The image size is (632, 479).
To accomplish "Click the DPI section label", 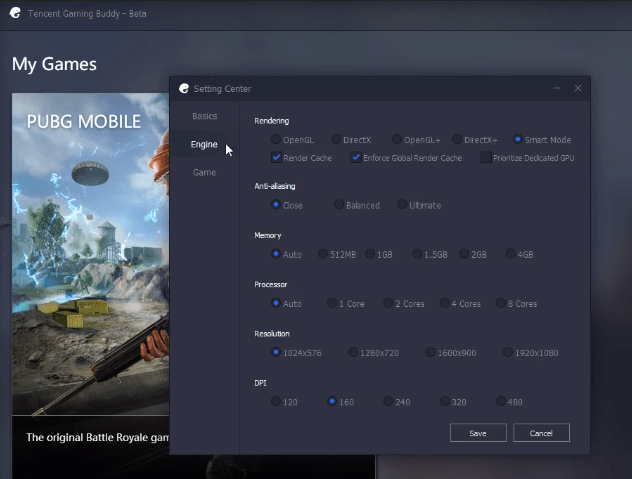I will [260, 383].
